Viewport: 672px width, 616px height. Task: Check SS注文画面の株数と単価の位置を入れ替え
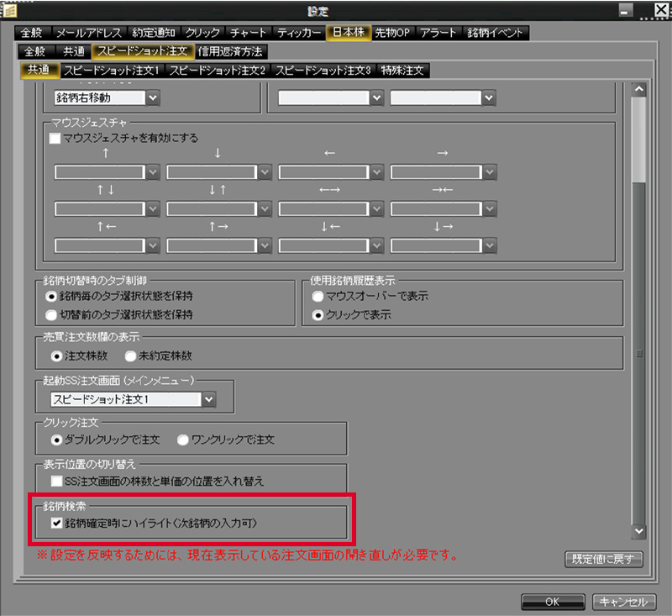56,481
